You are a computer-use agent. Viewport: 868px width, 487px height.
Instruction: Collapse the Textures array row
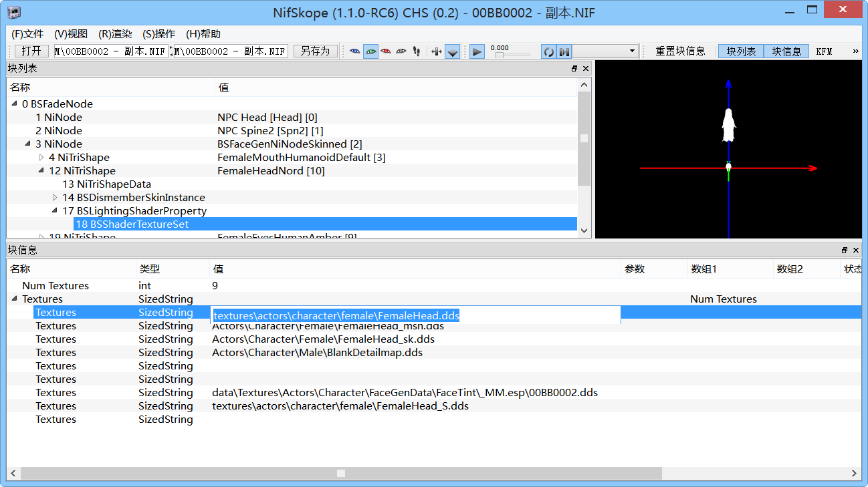pyautogui.click(x=15, y=299)
